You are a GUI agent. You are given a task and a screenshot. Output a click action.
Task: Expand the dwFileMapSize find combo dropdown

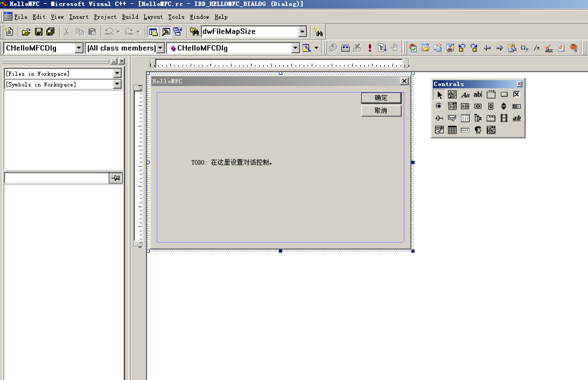(x=302, y=31)
